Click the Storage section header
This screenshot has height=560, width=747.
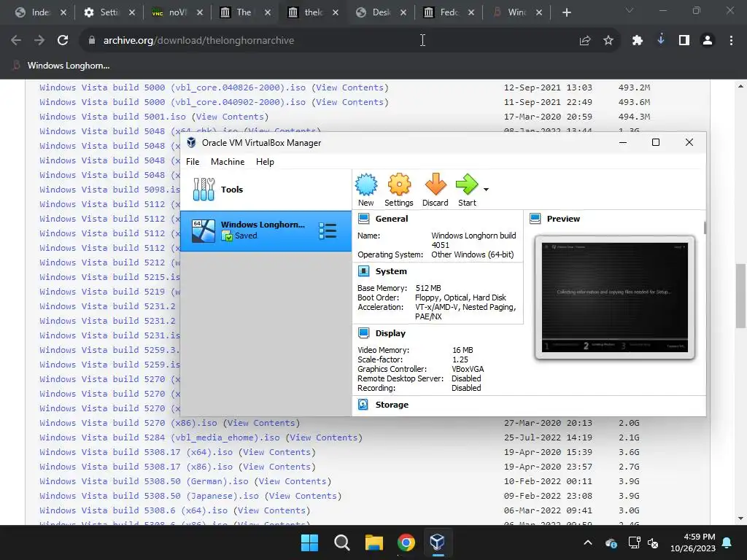click(392, 405)
